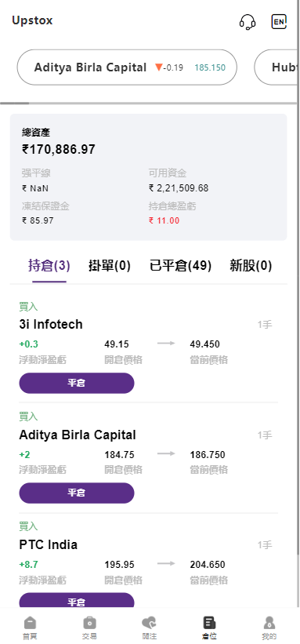Open customer support headset icon
This screenshot has height=644, width=300.
point(248,22)
